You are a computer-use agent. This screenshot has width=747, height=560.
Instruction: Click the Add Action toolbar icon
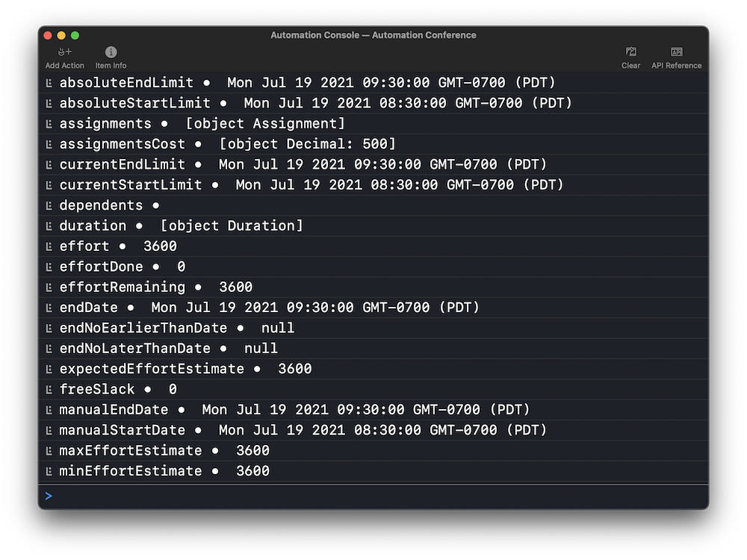[x=65, y=52]
